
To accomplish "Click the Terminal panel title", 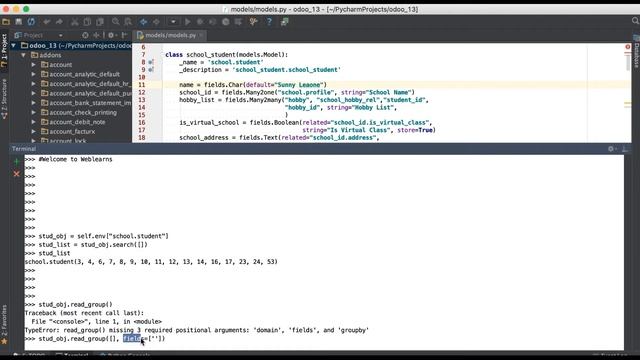I will pyautogui.click(x=24, y=149).
